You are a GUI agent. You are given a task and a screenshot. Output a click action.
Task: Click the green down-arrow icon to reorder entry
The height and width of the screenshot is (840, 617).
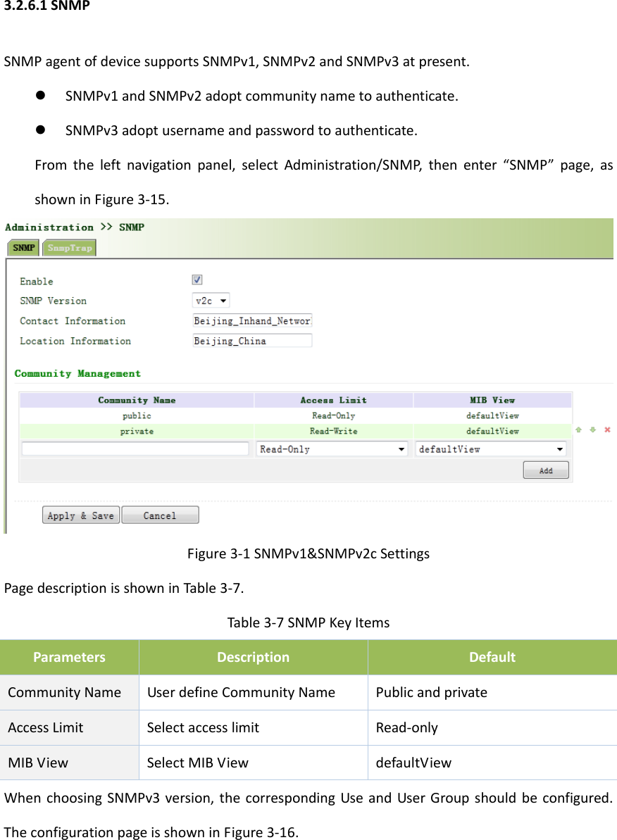593,430
